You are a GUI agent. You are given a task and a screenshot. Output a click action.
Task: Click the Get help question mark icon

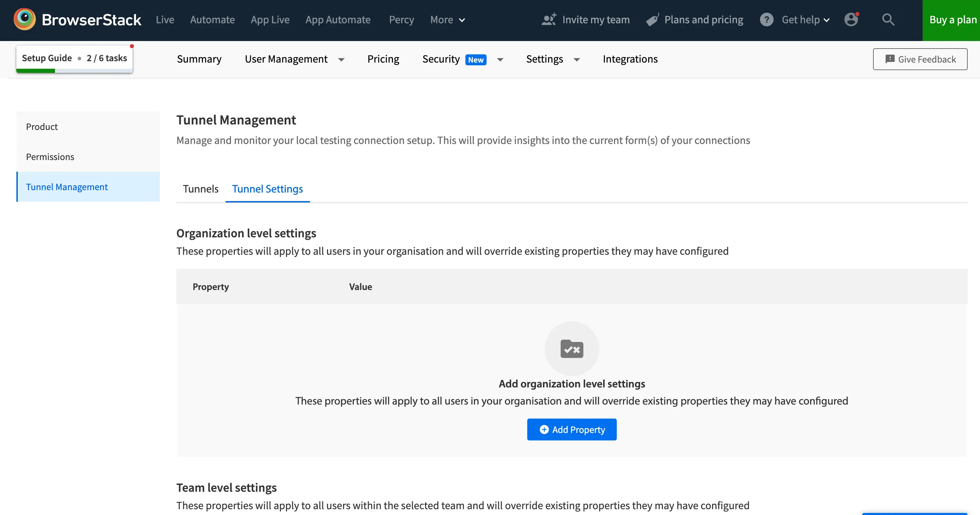(766, 19)
